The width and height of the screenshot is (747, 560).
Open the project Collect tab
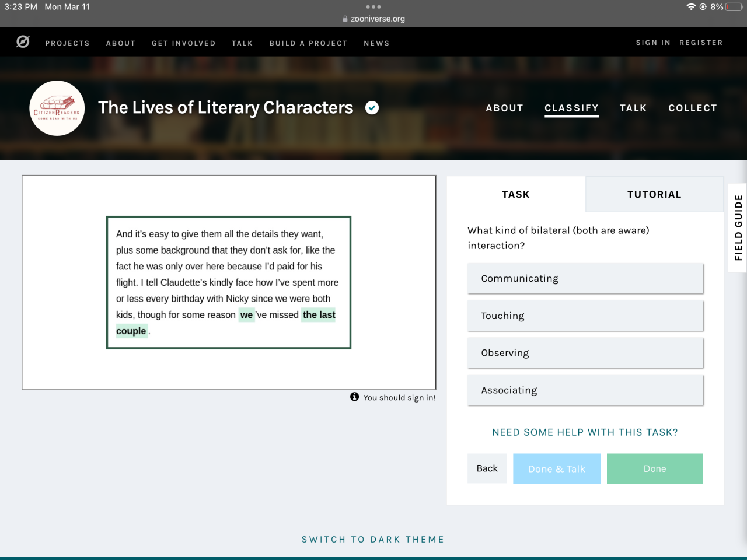[693, 108]
